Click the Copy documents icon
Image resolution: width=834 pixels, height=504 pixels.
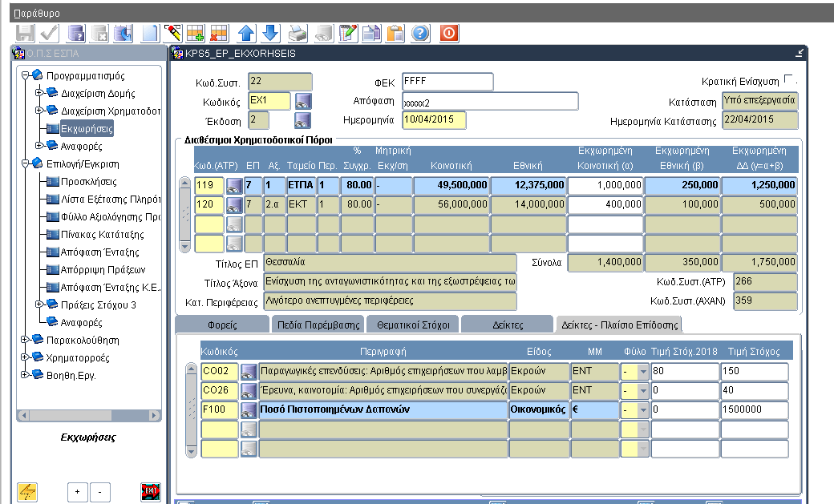click(371, 33)
